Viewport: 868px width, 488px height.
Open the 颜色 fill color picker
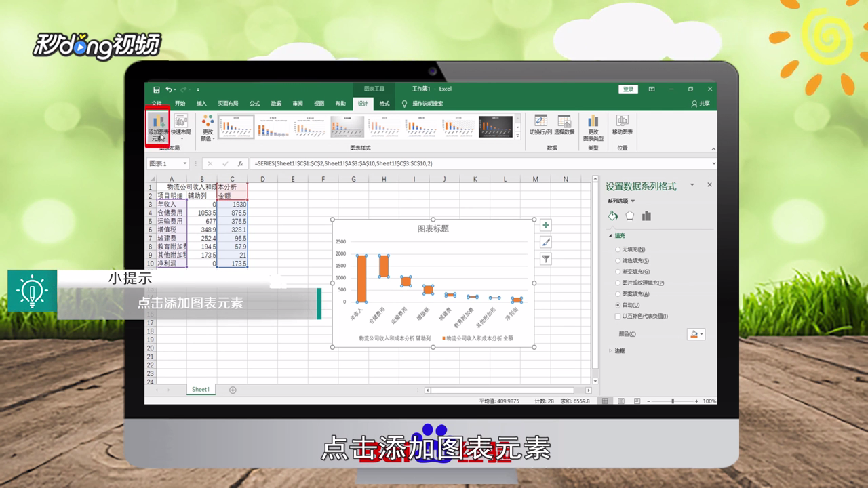coord(696,333)
